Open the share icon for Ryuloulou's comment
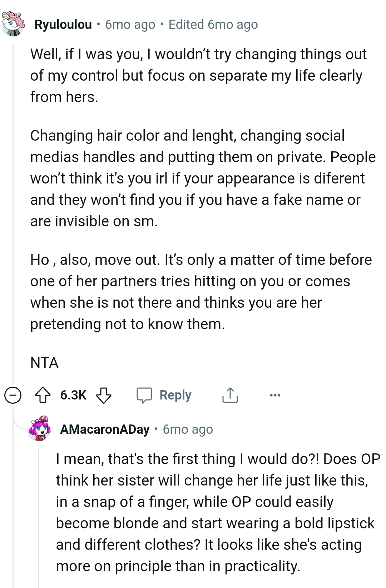 pos(230,395)
